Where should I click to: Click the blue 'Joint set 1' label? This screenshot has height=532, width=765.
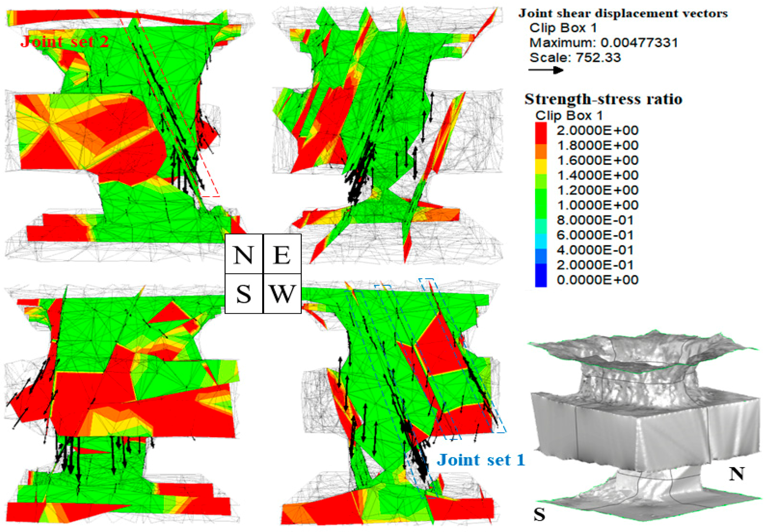[481, 460]
